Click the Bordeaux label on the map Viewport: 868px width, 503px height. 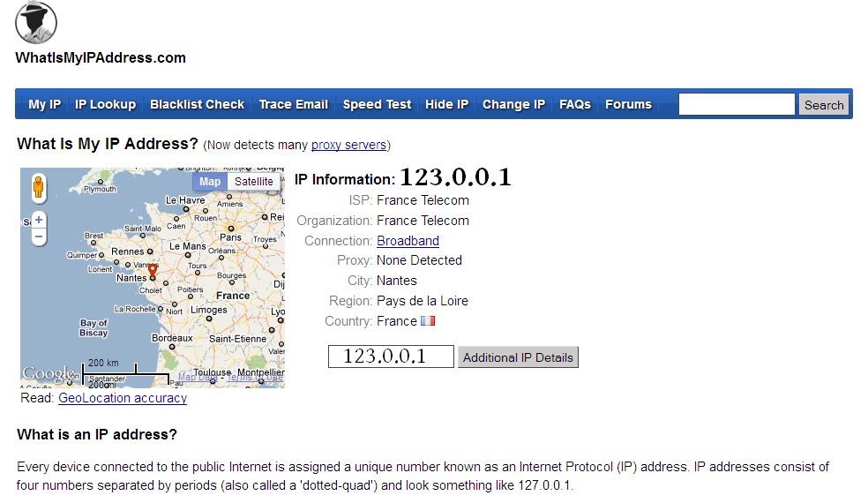point(172,338)
